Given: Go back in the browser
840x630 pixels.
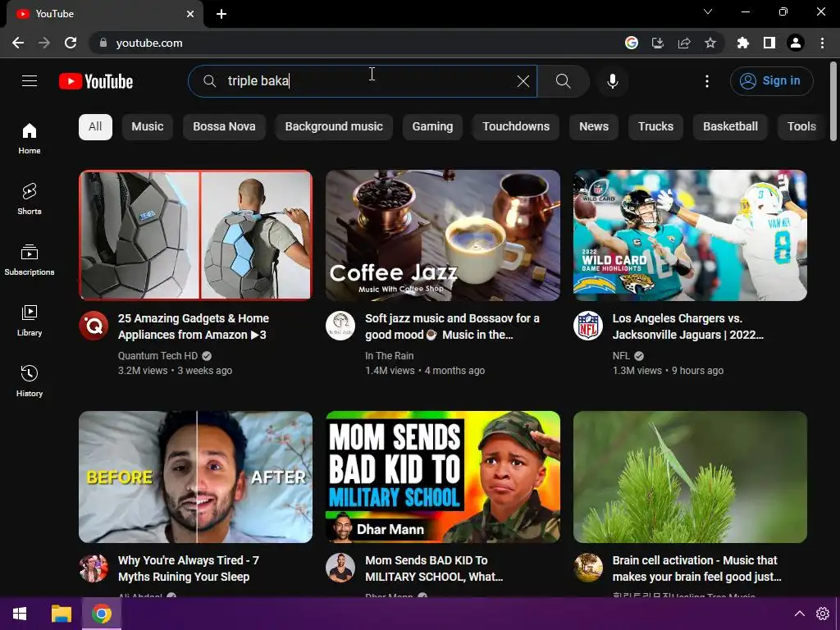Looking at the screenshot, I should pos(18,43).
